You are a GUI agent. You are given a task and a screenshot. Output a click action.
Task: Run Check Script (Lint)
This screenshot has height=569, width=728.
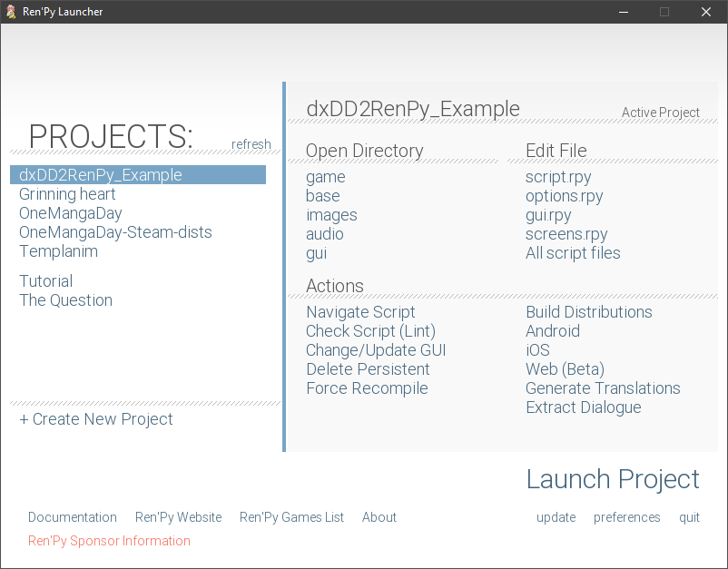tap(370, 331)
